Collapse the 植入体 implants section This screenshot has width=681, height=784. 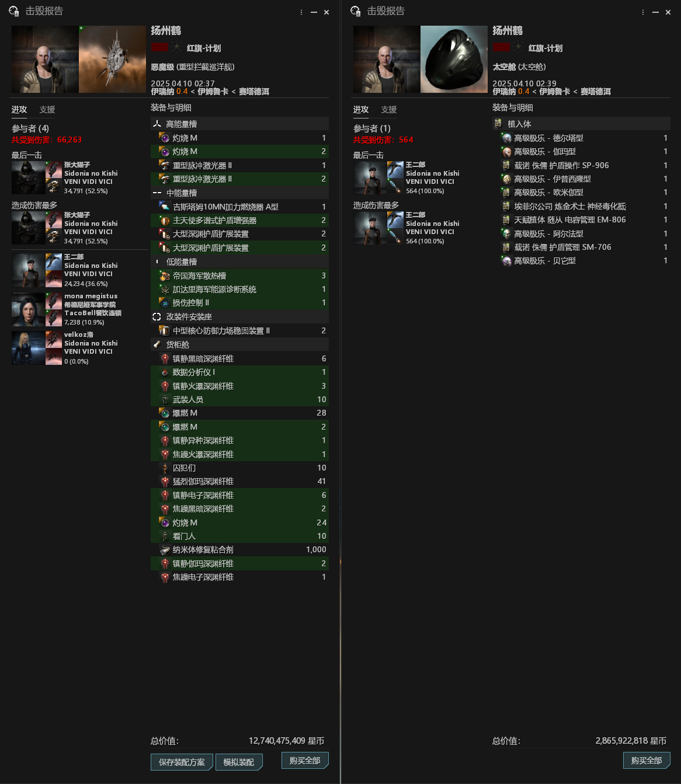pos(581,124)
